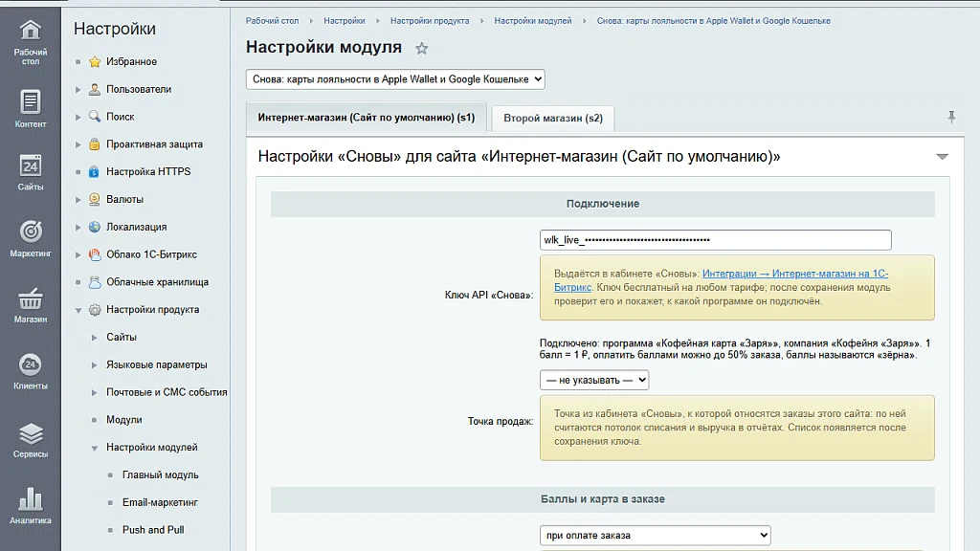Open Email-маркетинг module settings
Screen dimensions: 980x551
pos(160,502)
